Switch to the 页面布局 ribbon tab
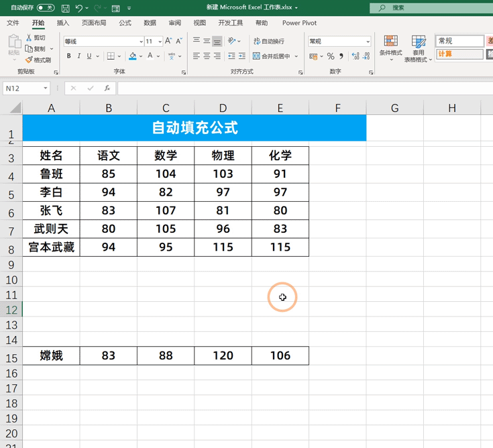This screenshot has height=448, width=493. click(x=94, y=23)
